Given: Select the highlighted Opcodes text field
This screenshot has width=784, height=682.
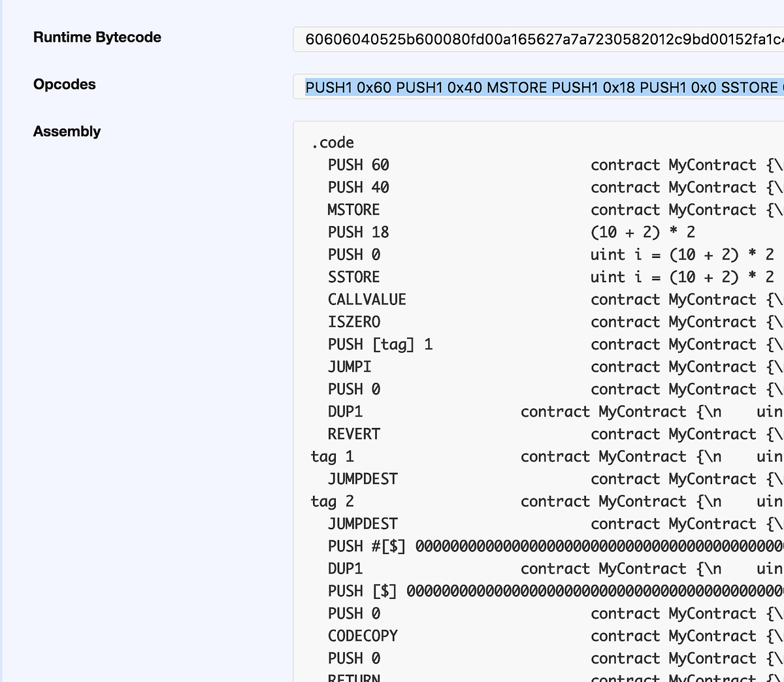Looking at the screenshot, I should (536, 86).
